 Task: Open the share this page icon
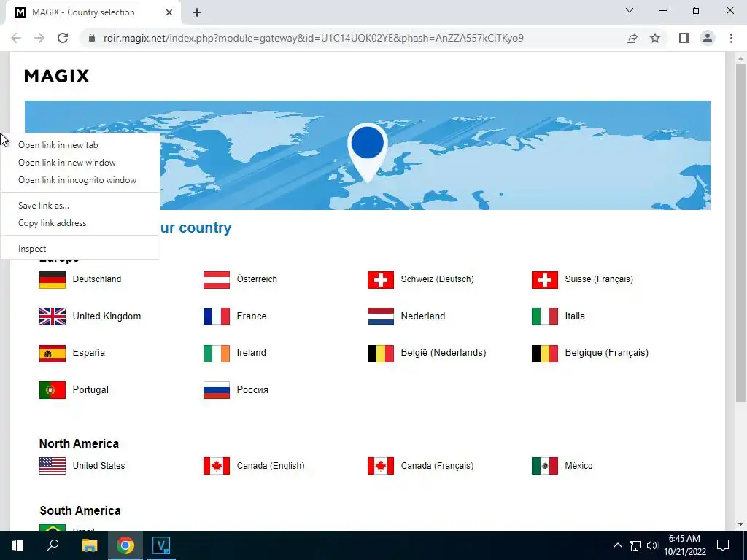(632, 38)
